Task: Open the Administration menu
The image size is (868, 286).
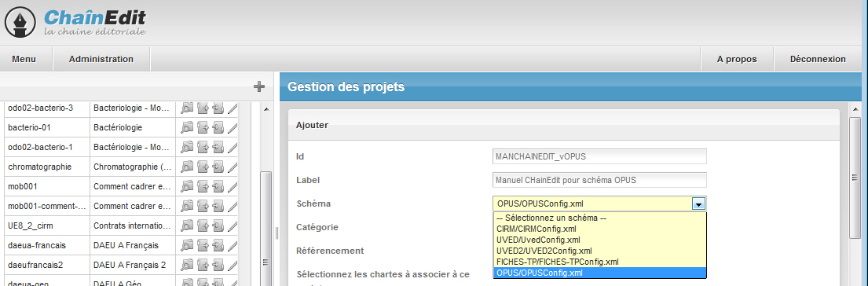Action: click(101, 59)
